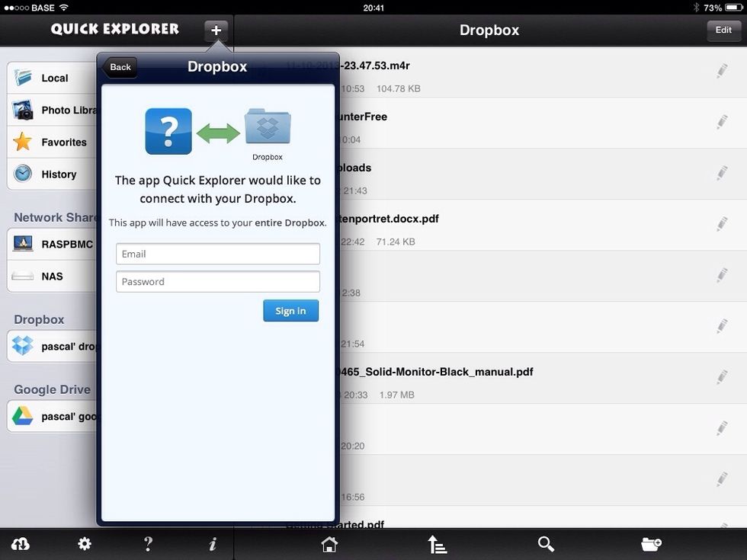
Task: Rename the m4r file via its pencil icon
Action: 721,70
